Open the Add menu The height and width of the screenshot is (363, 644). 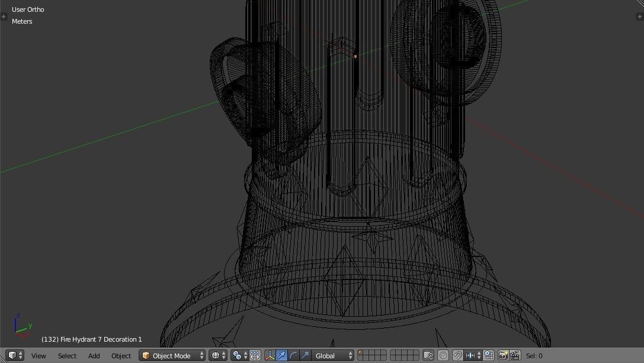(94, 356)
